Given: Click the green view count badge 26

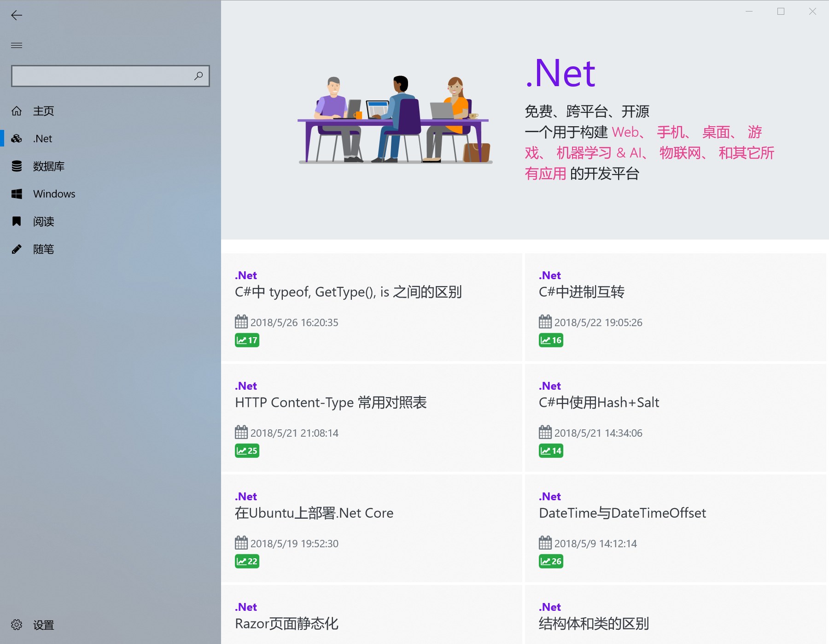Looking at the screenshot, I should (x=551, y=562).
